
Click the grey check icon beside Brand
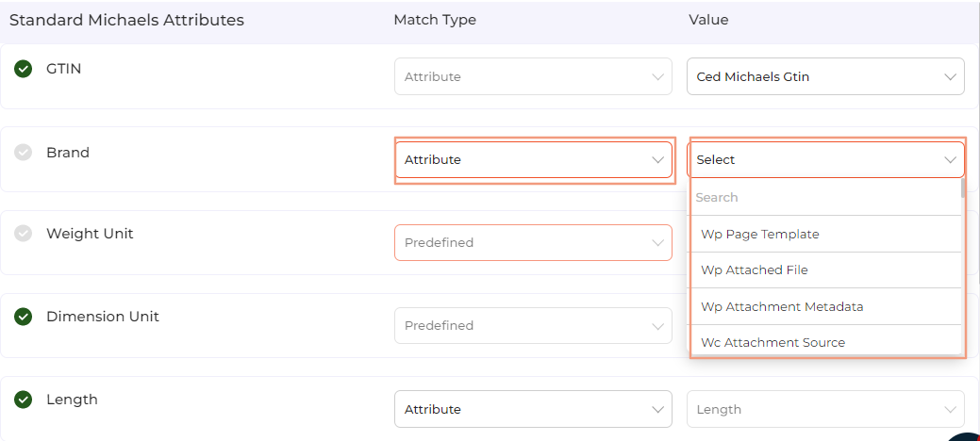tap(24, 153)
